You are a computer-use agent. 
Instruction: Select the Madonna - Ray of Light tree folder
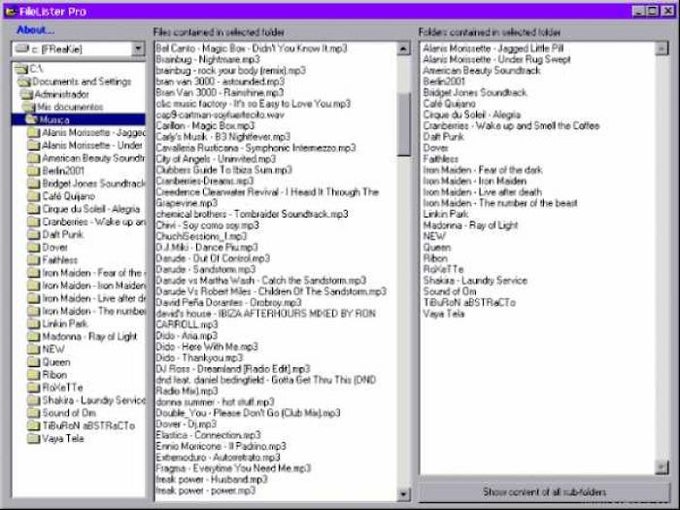tap(89, 337)
